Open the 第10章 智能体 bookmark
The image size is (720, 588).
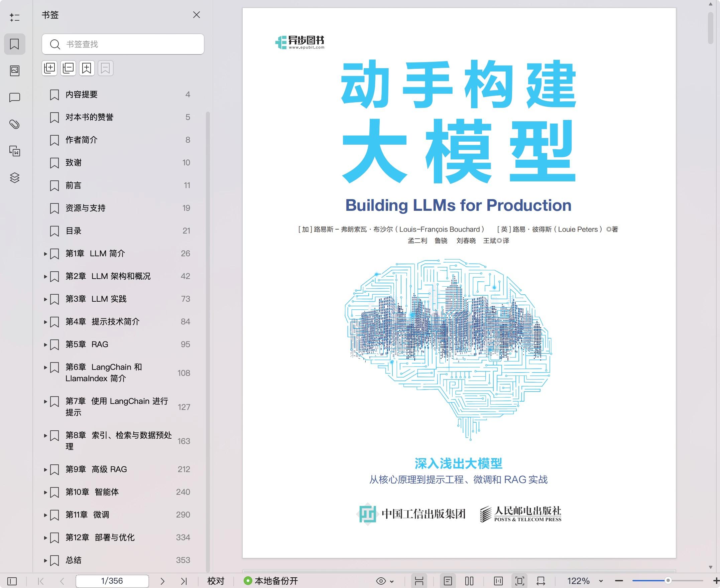(92, 492)
